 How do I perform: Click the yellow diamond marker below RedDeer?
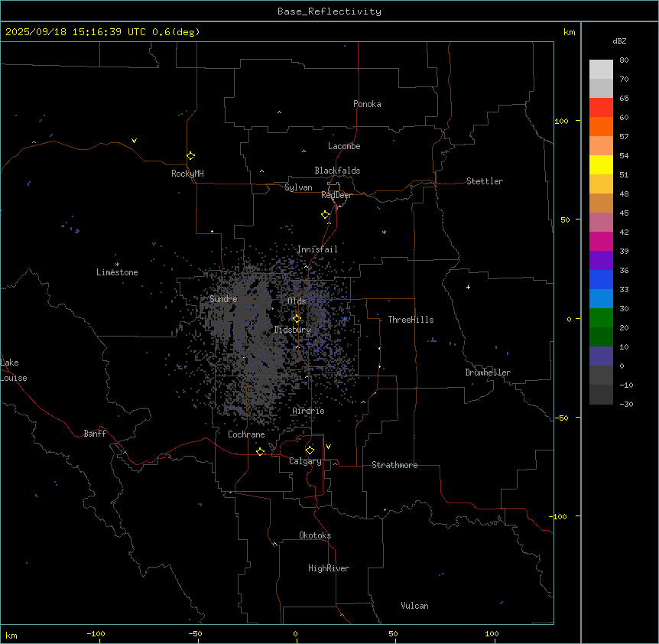(325, 215)
